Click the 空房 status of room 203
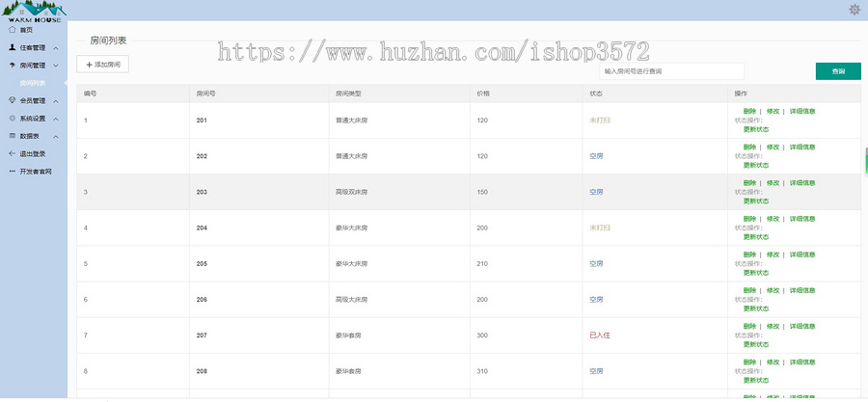The height and width of the screenshot is (402, 868). (x=596, y=192)
